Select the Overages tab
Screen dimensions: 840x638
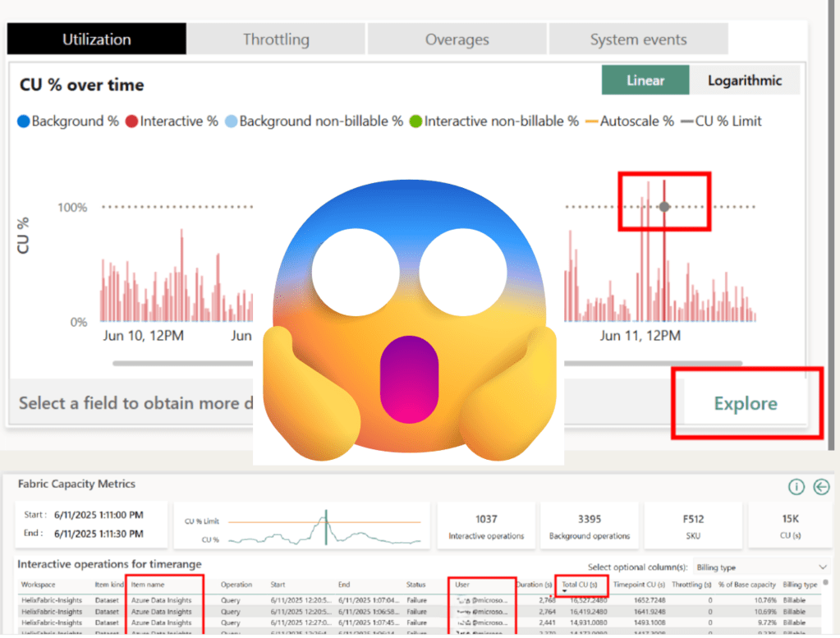coord(457,39)
